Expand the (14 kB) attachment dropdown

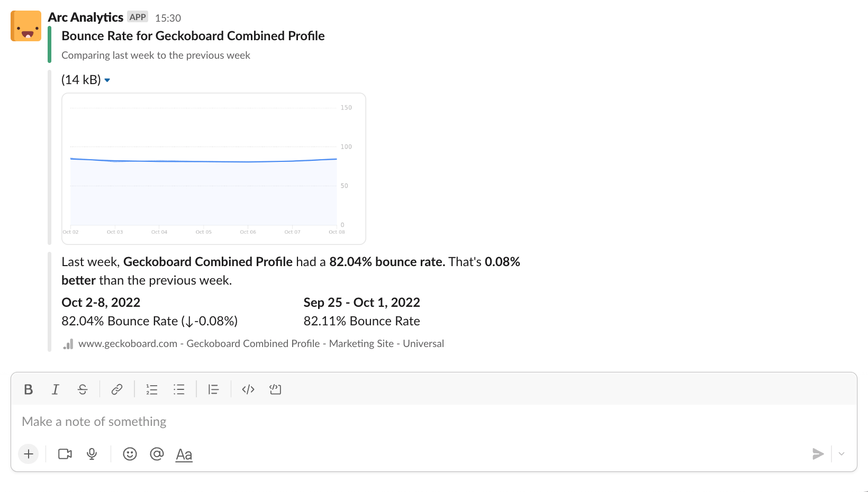107,80
